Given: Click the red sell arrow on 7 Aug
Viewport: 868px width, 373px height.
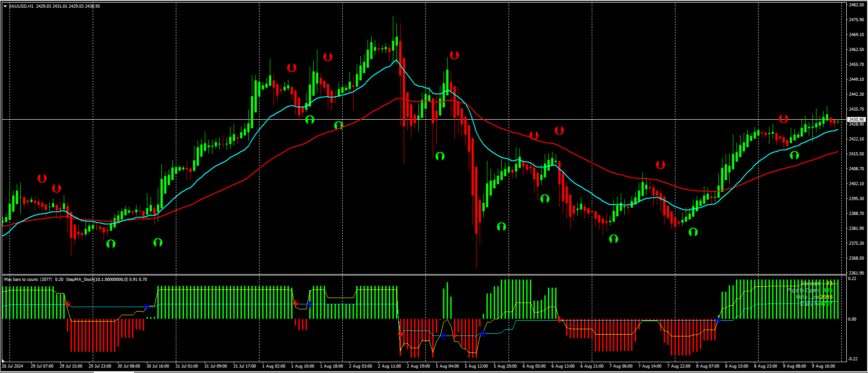Looking at the screenshot, I should tap(660, 165).
